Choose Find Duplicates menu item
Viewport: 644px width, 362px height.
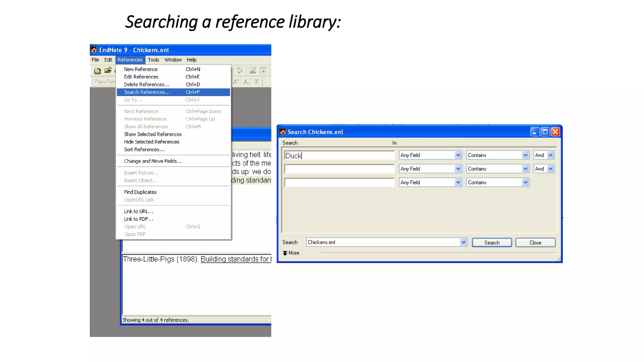[173, 192]
